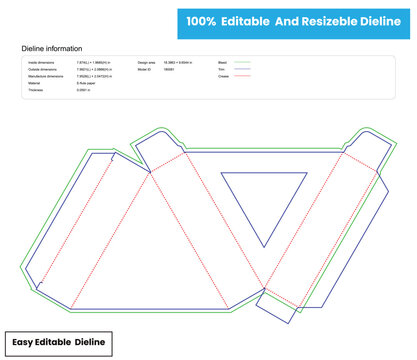Image resolution: width=417 pixels, height=360 pixels.
Task: Click the Thickness row label
Action: pyautogui.click(x=36, y=90)
